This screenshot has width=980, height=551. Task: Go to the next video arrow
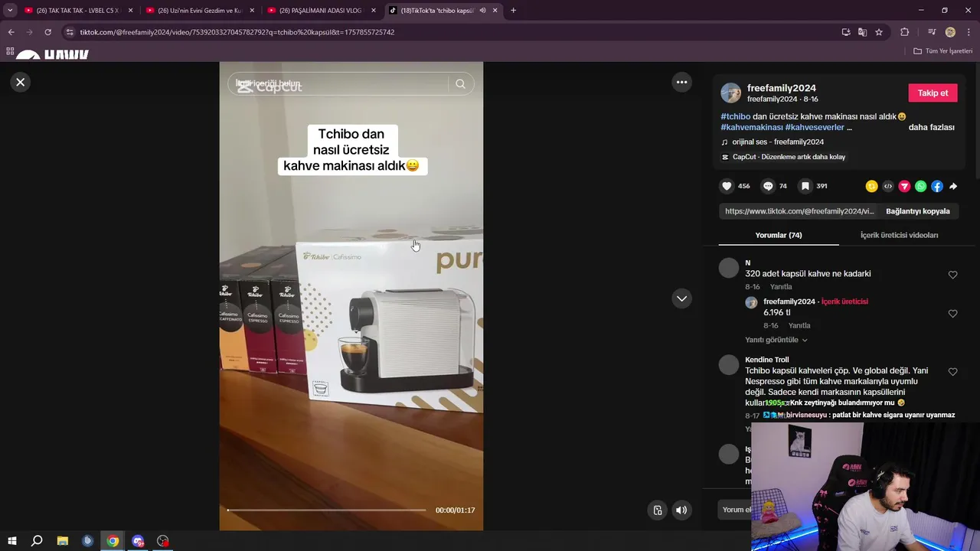[681, 298]
